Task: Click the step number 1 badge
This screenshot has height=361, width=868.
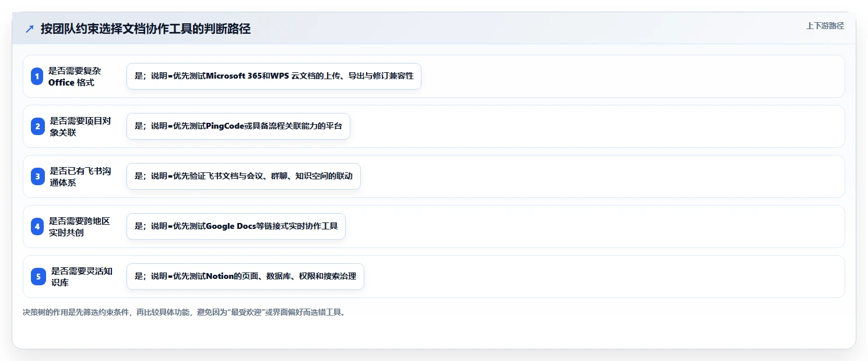Action: 37,76
